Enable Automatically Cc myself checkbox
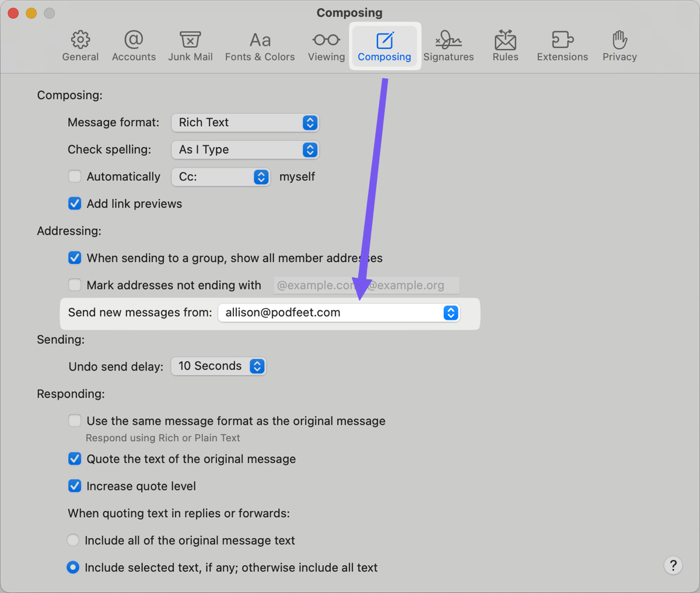 pyautogui.click(x=75, y=176)
